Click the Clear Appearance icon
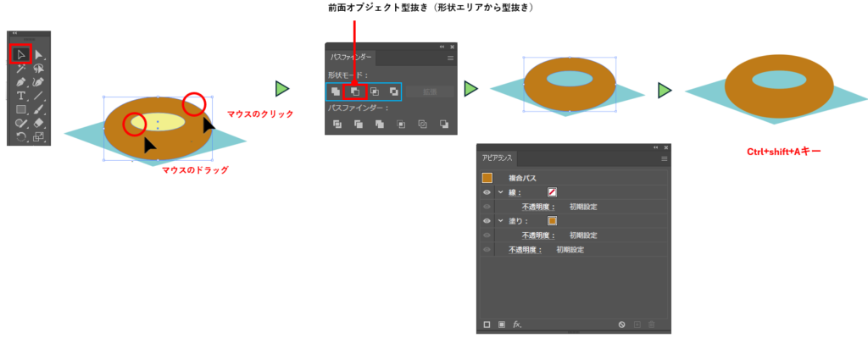Screen dimensions: 868x338 (622, 324)
